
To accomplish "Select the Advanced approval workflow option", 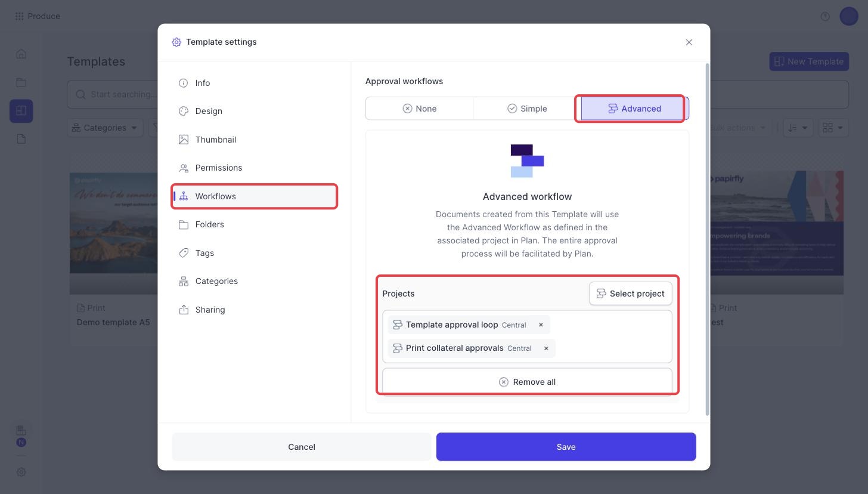I will (635, 109).
